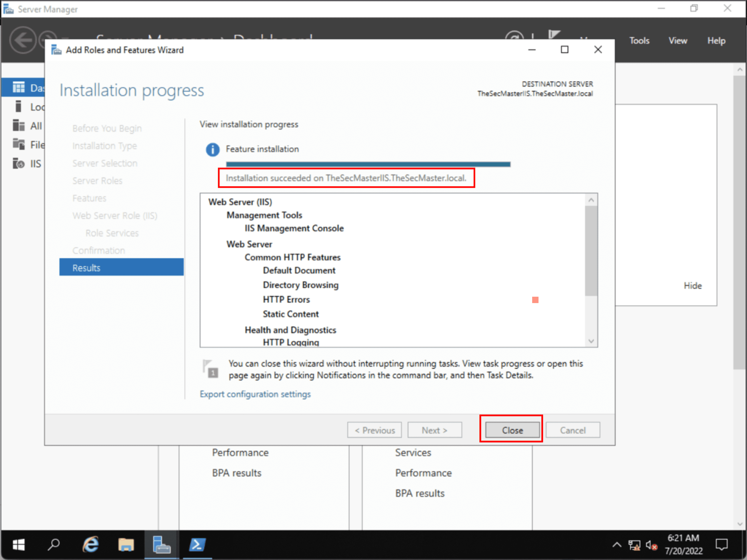Screen dimensions: 747x560
Task: Select Web Server (IIS) in installed list
Action: pyautogui.click(x=240, y=202)
